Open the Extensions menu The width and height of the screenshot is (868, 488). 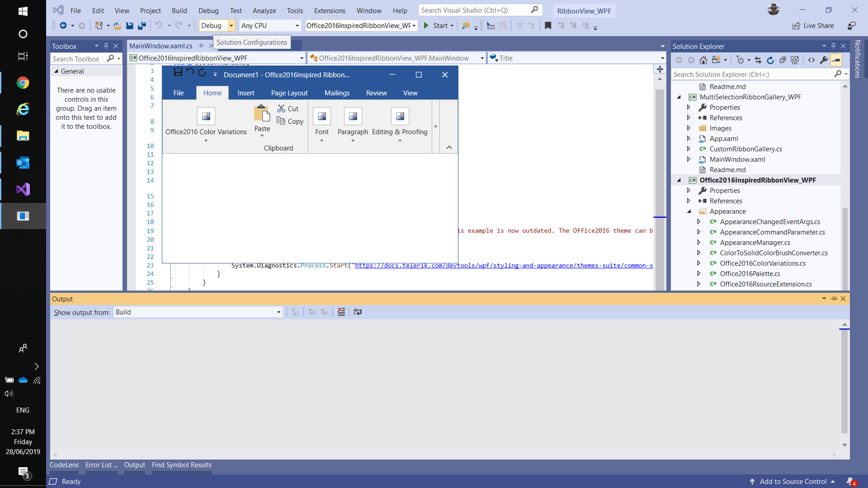pos(330,10)
